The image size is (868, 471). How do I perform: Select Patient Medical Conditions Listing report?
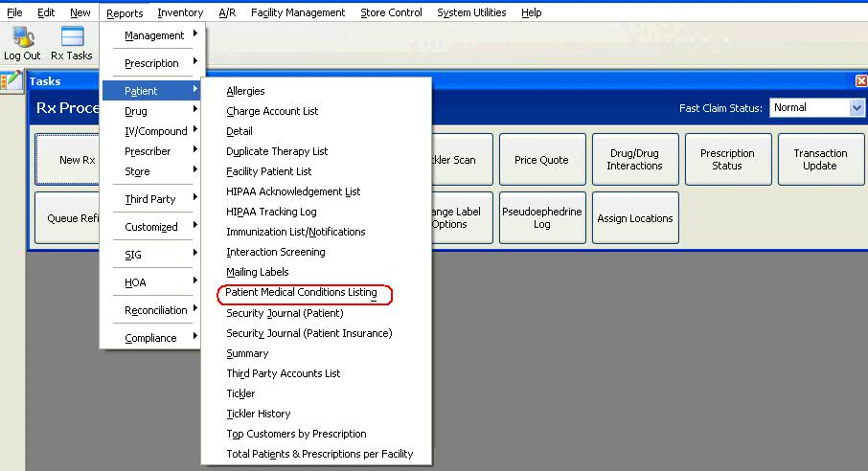301,292
